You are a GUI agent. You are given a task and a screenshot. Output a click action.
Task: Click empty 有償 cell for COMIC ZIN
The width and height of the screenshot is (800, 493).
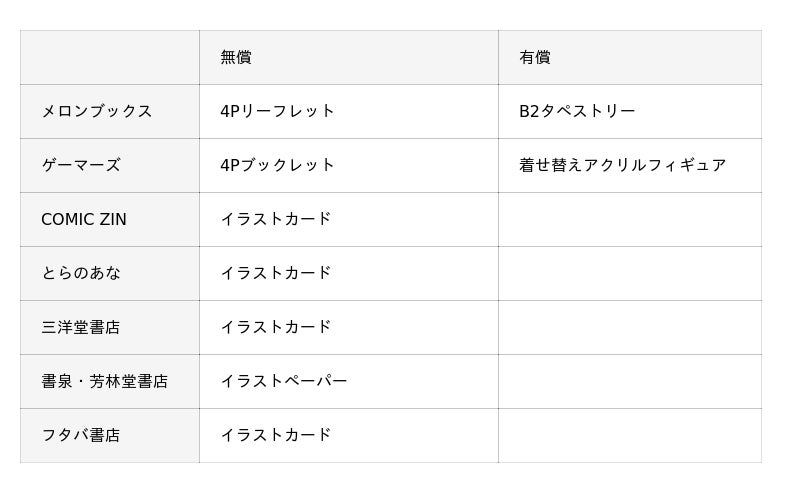(629, 220)
